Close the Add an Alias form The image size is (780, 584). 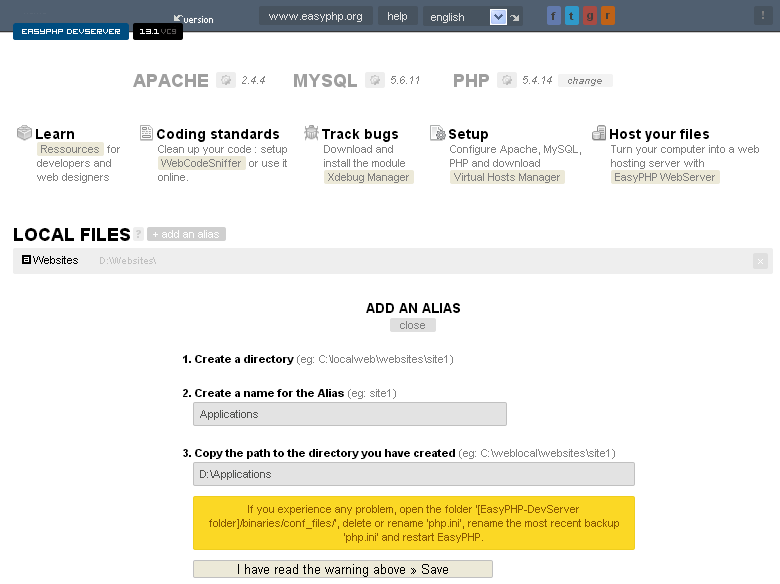(x=412, y=325)
